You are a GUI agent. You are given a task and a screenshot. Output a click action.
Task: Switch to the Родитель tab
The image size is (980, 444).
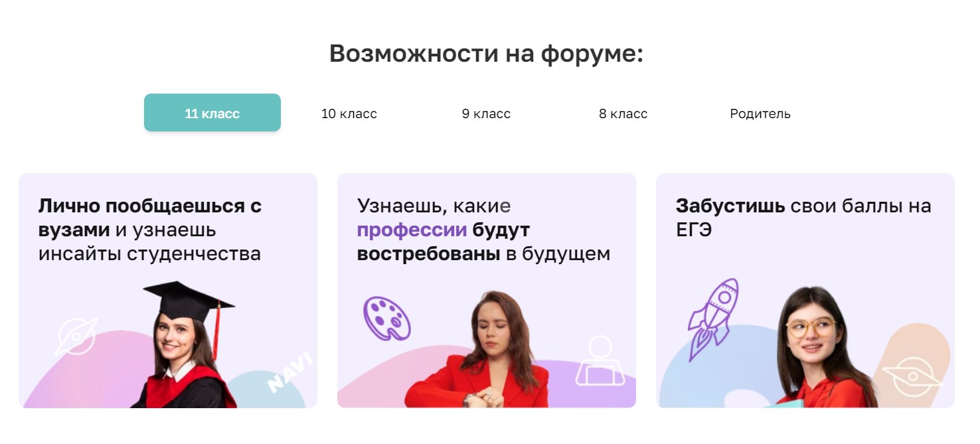760,113
